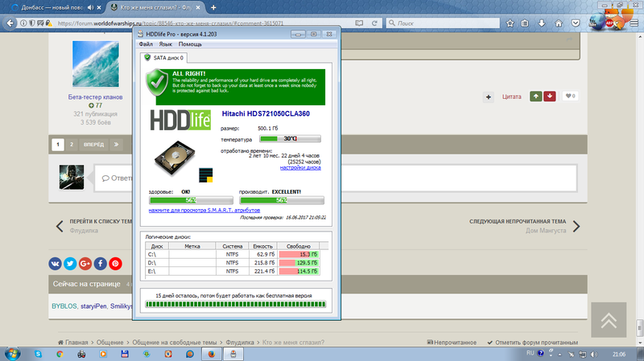Mute audio on the Донбасс tab

pos(91,7)
